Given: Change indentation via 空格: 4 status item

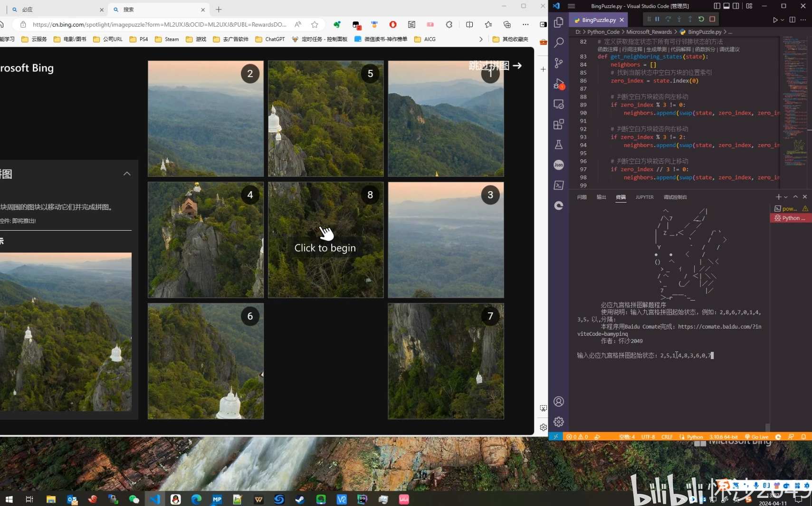Looking at the screenshot, I should tap(627, 437).
